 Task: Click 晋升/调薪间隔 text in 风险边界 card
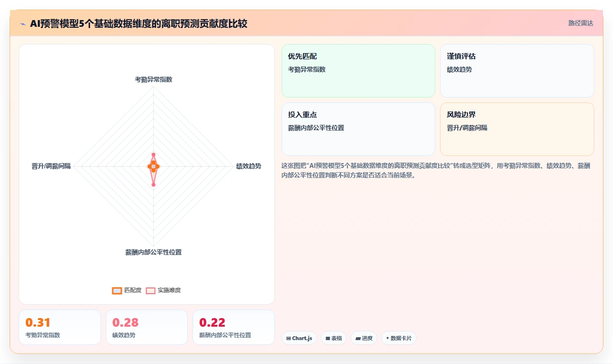click(x=467, y=128)
